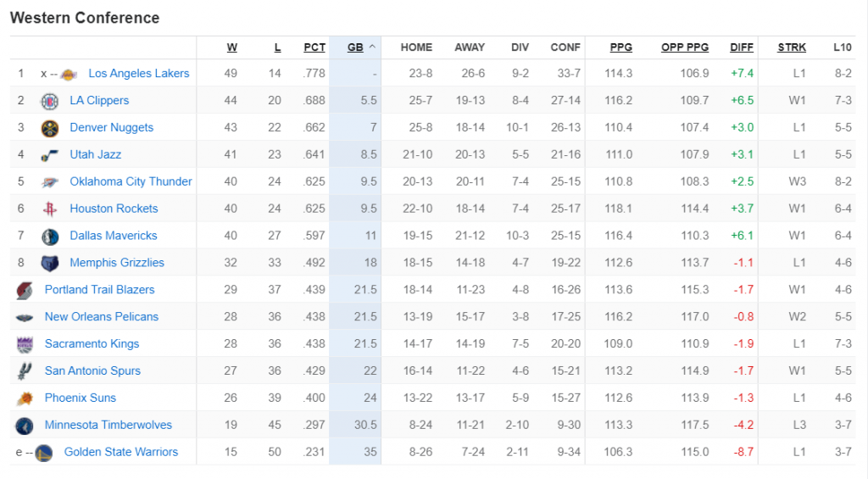
Task: Open the Portland Trail Blazers team link
Action: click(x=100, y=290)
